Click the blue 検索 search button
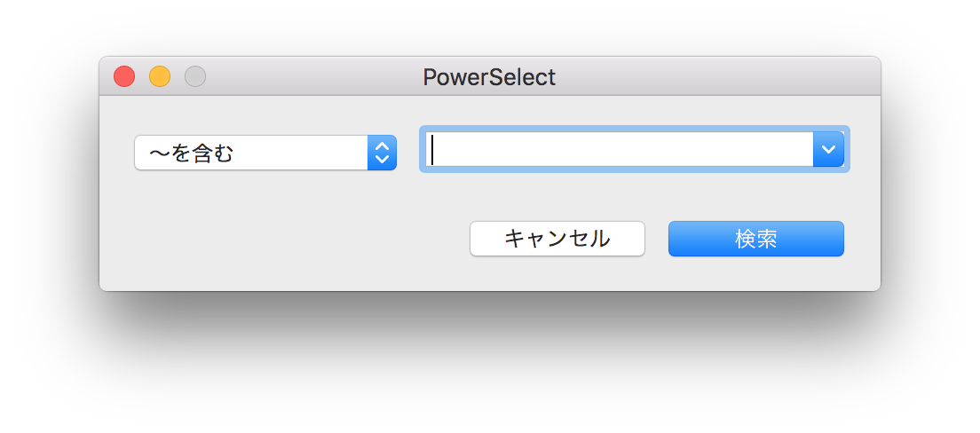 [x=755, y=239]
